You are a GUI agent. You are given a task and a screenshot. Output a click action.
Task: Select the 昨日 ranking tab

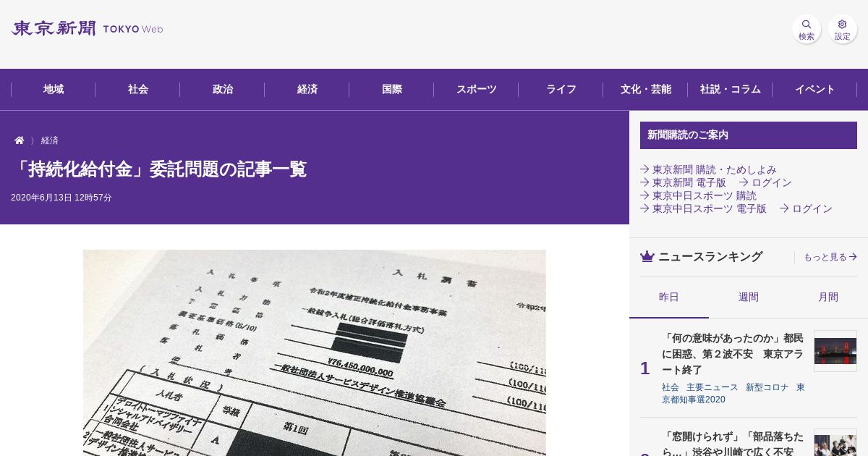point(669,297)
